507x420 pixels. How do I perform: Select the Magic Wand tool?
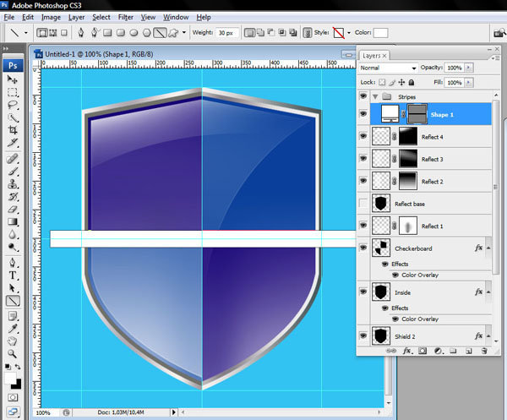[13, 117]
